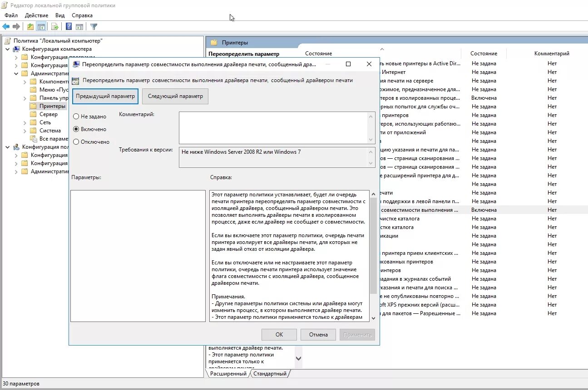This screenshot has width=588, height=390.
Task: Click the help text scroll down arrow
Action: (373, 318)
